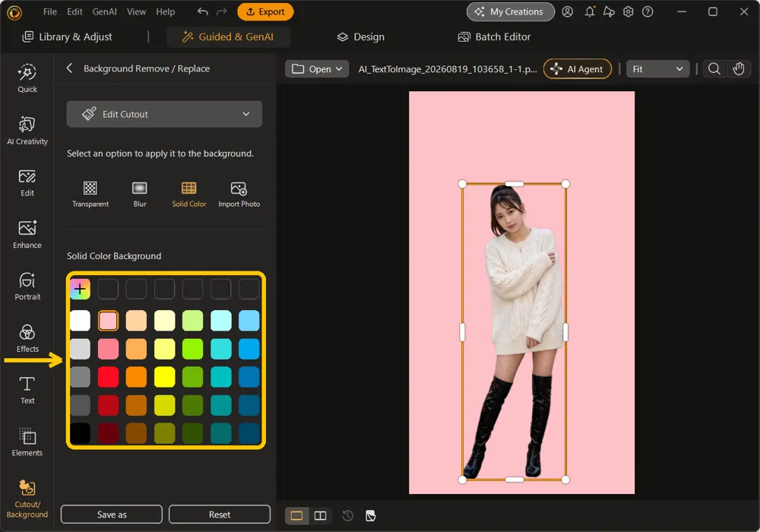Open the View menu

pyautogui.click(x=136, y=11)
